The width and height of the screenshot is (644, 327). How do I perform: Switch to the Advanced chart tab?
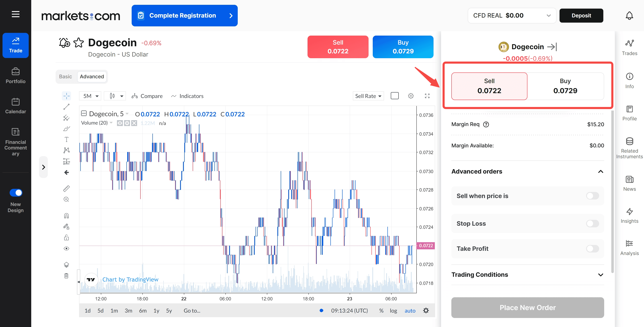92,77
